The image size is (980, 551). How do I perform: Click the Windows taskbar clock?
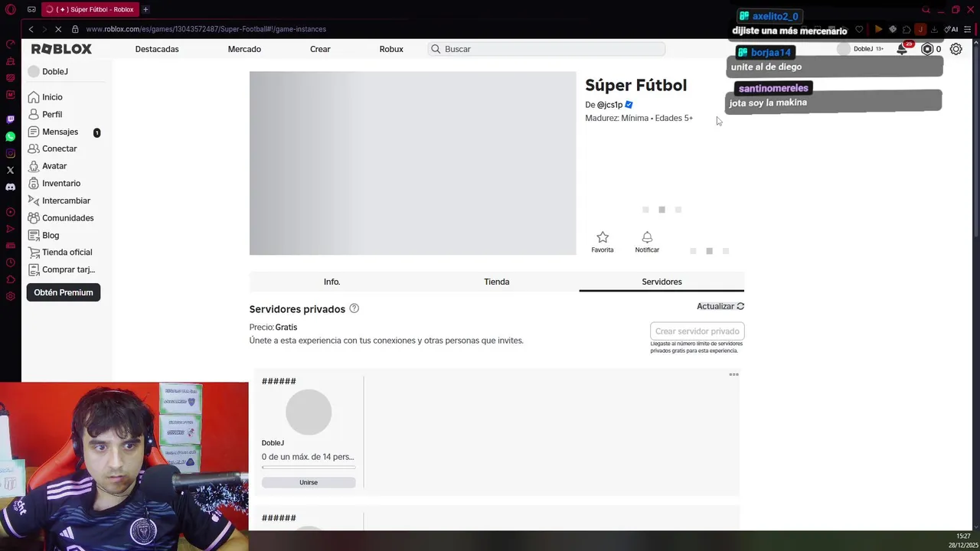[x=962, y=540]
